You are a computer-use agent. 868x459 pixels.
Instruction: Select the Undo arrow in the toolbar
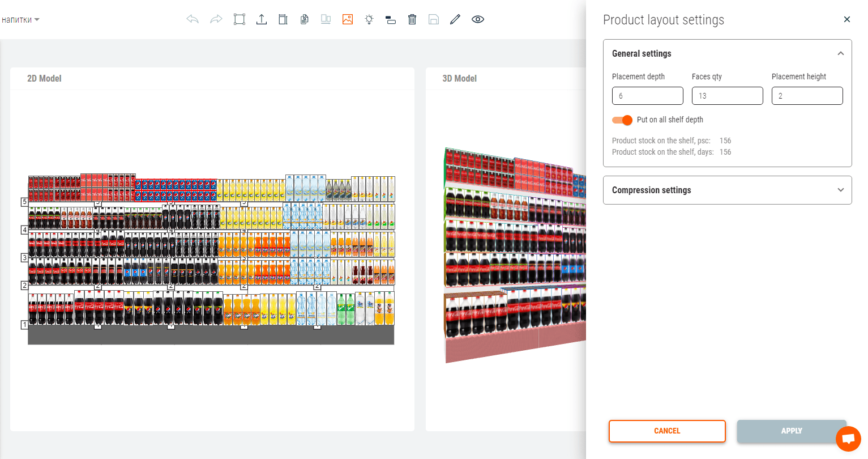pyautogui.click(x=193, y=19)
